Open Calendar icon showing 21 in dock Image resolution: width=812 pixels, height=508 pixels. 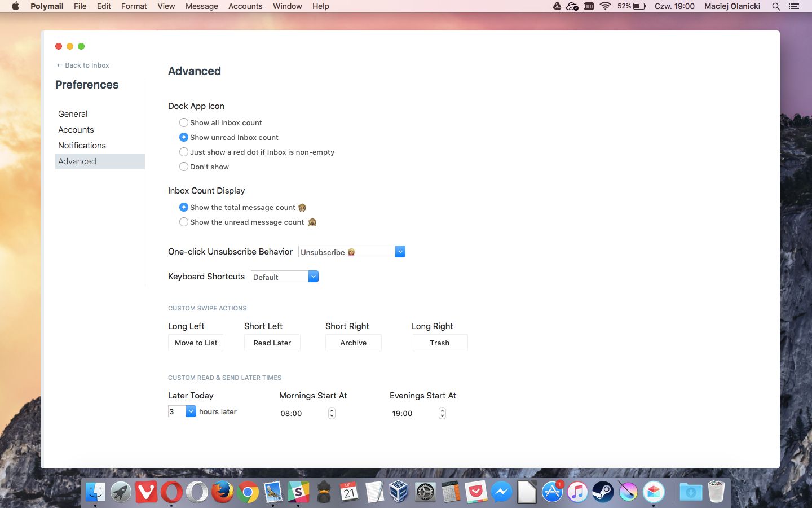point(349,492)
